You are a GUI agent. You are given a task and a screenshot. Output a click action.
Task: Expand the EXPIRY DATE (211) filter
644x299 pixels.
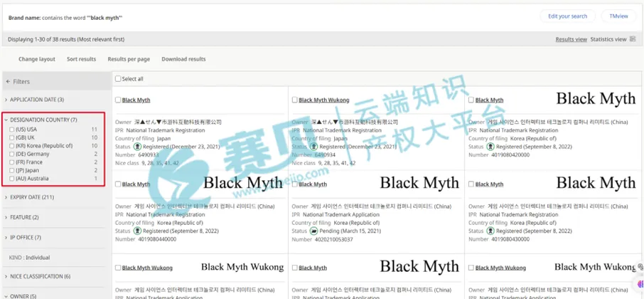pos(30,197)
